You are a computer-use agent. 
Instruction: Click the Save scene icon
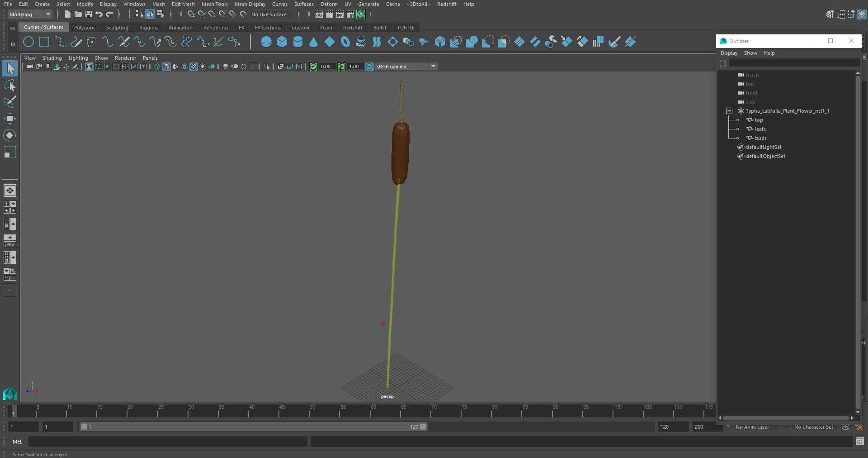89,14
